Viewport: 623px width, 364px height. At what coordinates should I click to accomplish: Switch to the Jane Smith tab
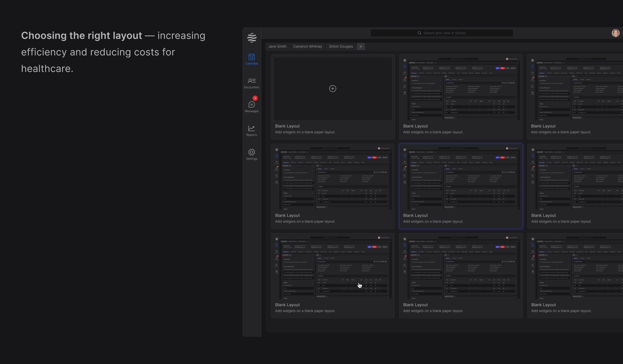[x=277, y=46]
